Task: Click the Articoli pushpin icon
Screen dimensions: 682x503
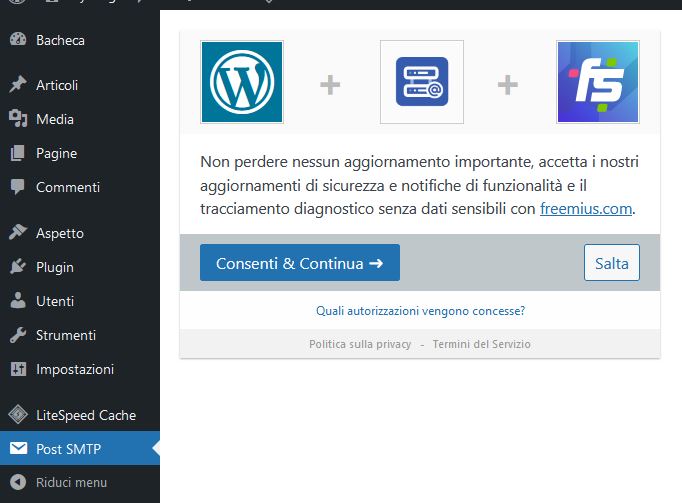Action: coord(18,84)
